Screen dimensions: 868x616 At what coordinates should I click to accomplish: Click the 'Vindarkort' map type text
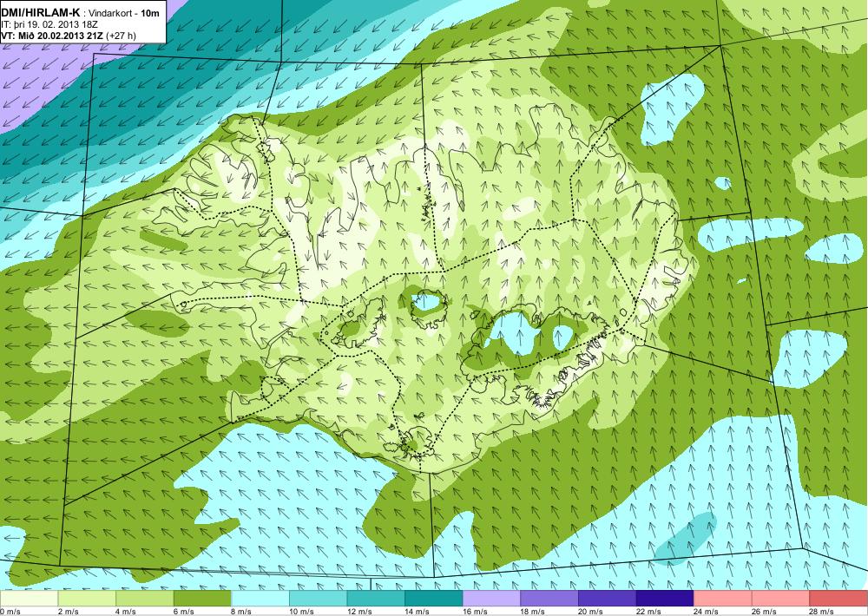coord(108,13)
